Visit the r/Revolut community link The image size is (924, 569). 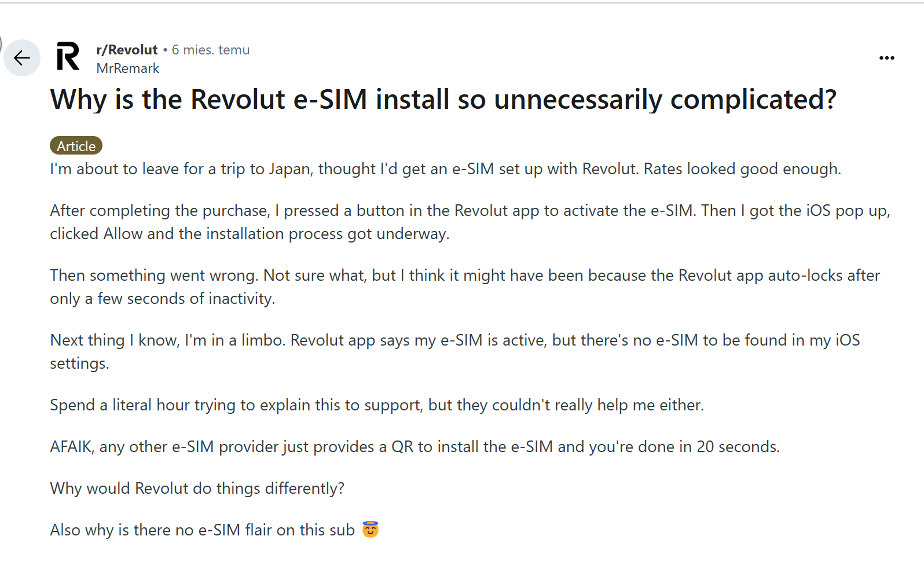(x=126, y=49)
